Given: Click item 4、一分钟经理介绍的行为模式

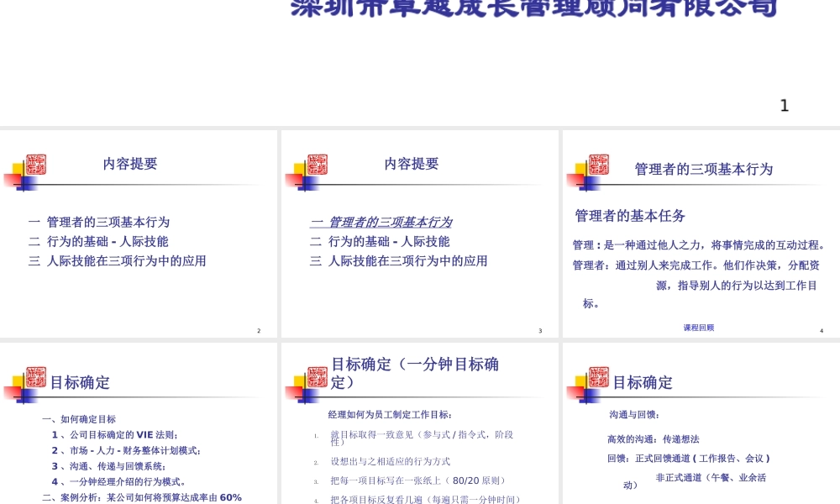Looking at the screenshot, I should coord(118,481).
